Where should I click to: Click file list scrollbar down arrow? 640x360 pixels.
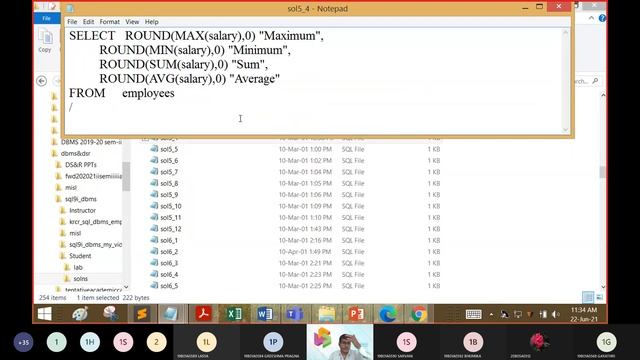point(603,287)
